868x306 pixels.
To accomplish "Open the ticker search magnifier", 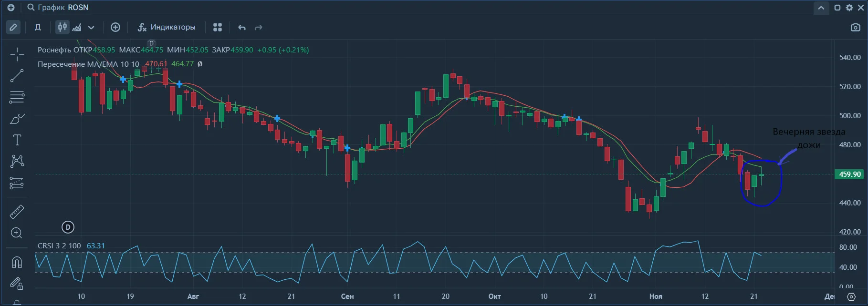I will click(31, 8).
